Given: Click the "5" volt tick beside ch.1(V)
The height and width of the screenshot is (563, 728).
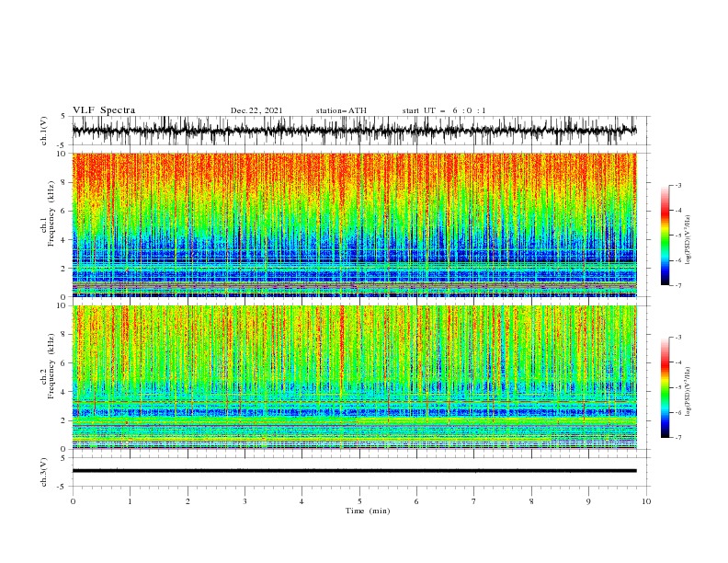Looking at the screenshot, I should (63, 117).
